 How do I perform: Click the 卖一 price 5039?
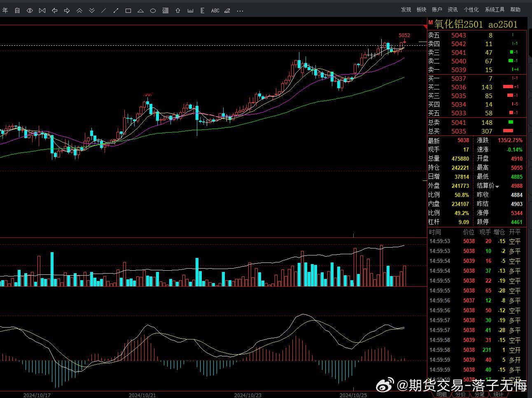(x=459, y=70)
